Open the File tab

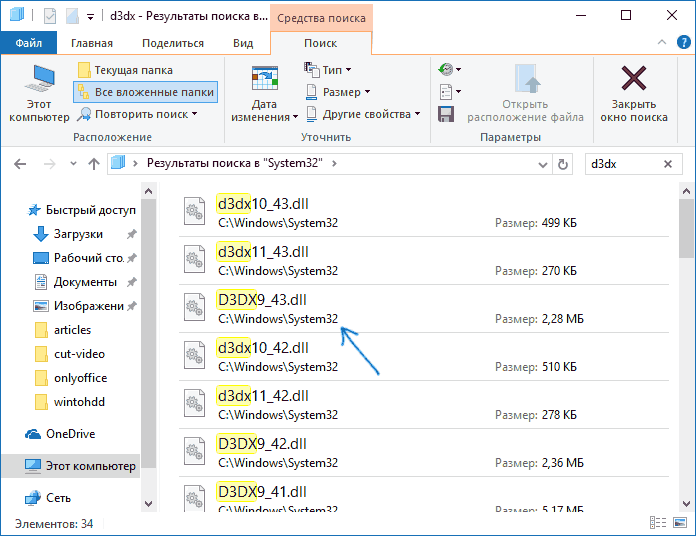coord(29,43)
